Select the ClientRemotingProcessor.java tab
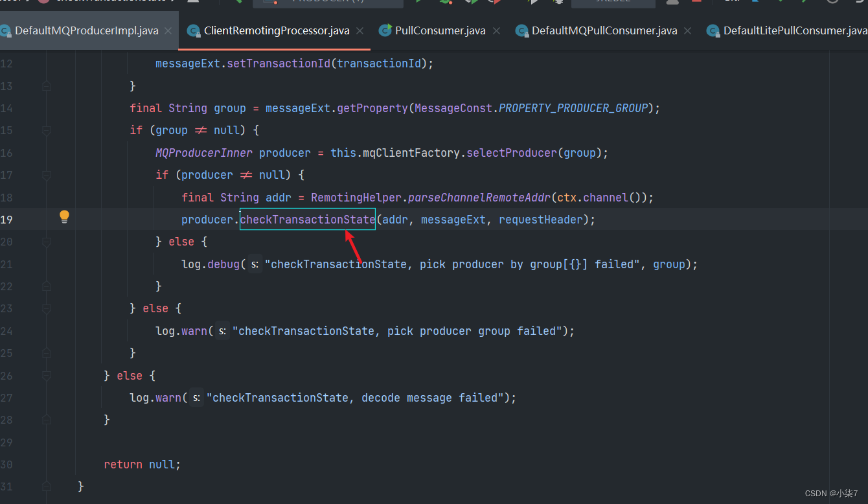The height and width of the screenshot is (504, 868). (275, 30)
